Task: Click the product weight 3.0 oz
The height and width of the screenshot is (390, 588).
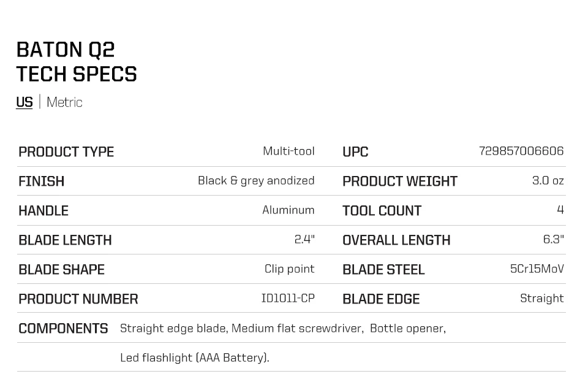Action: [548, 180]
